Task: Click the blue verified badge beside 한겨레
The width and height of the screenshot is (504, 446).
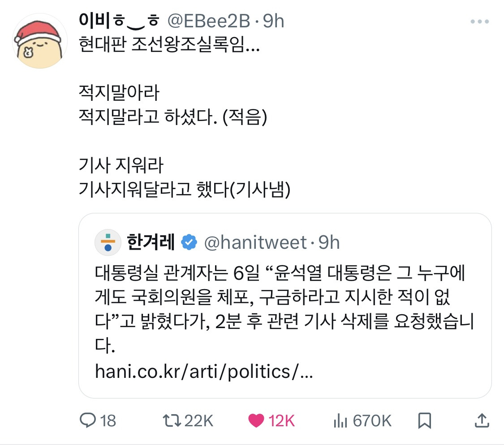Action: (189, 242)
